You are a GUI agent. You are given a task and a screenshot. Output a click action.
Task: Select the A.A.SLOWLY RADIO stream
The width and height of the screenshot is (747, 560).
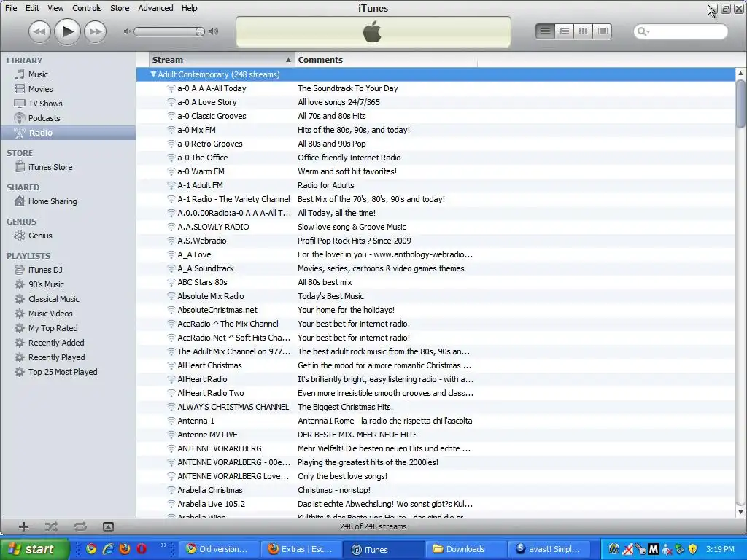(x=436, y=227)
